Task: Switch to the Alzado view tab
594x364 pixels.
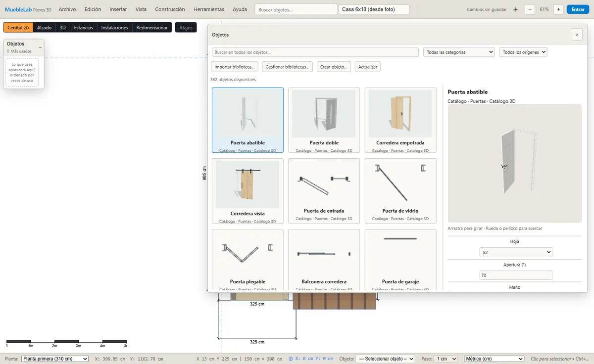Action: click(x=44, y=28)
